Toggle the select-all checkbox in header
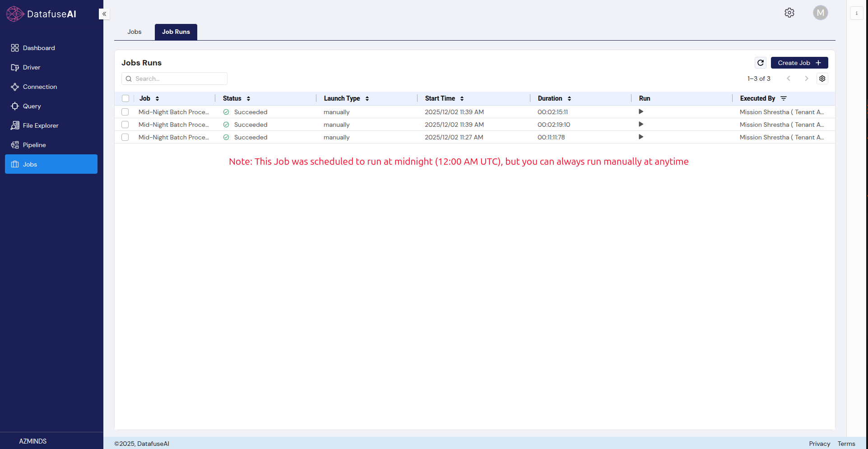868x449 pixels. click(x=125, y=98)
